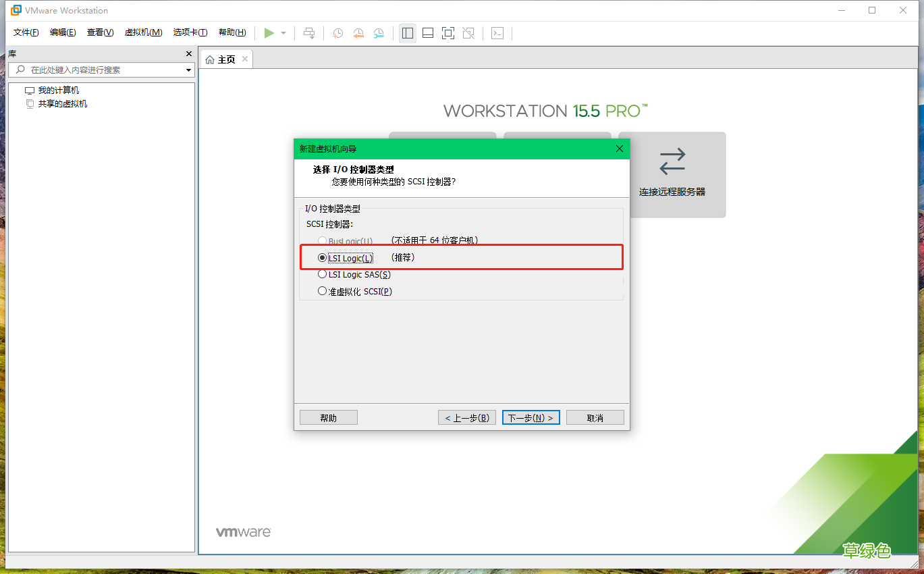Send Ctrl+Alt+Del to the guest

click(309, 32)
